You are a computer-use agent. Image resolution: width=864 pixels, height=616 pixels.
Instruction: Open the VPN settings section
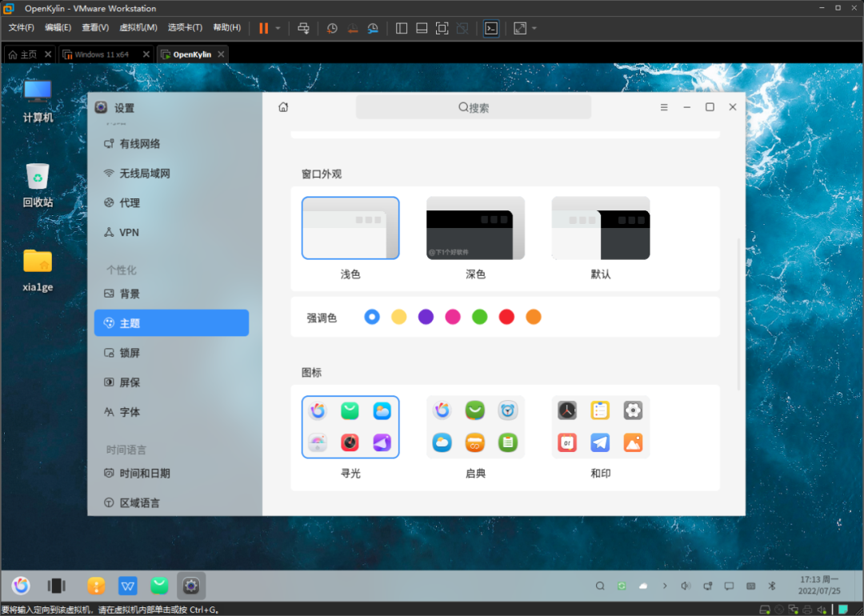click(x=129, y=232)
